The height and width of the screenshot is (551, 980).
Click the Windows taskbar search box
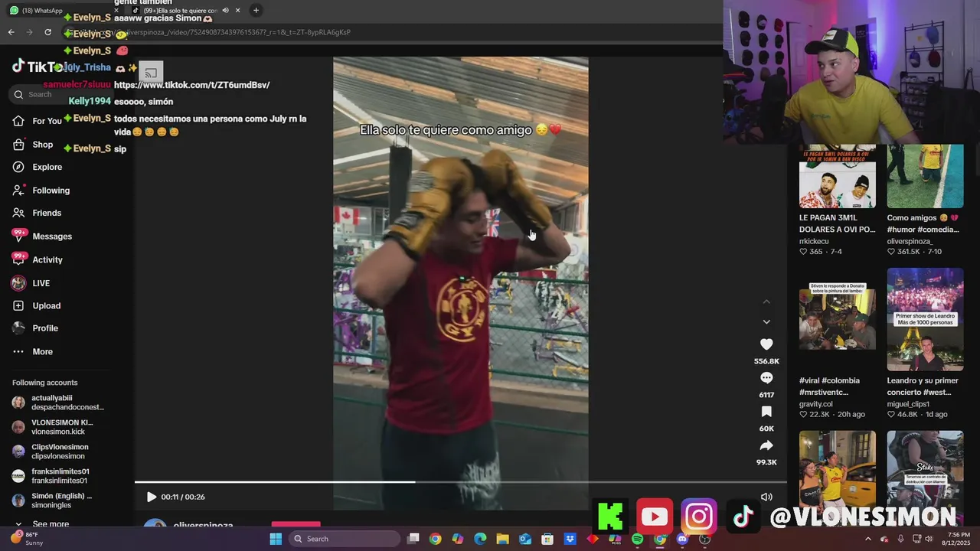pyautogui.click(x=345, y=539)
